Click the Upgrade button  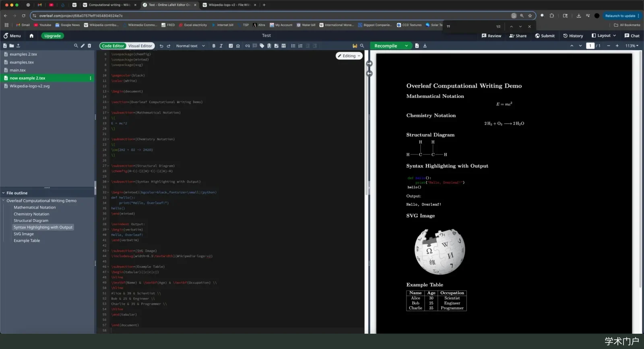click(53, 36)
